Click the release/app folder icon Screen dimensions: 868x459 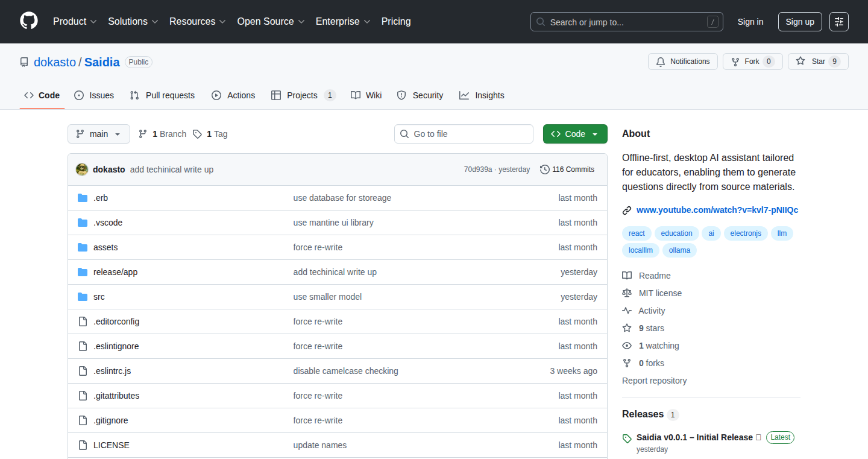[83, 272]
